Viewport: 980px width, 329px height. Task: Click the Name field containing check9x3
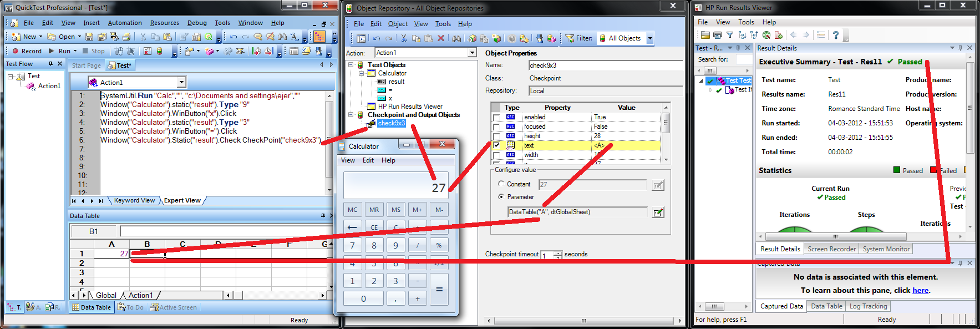(x=606, y=65)
